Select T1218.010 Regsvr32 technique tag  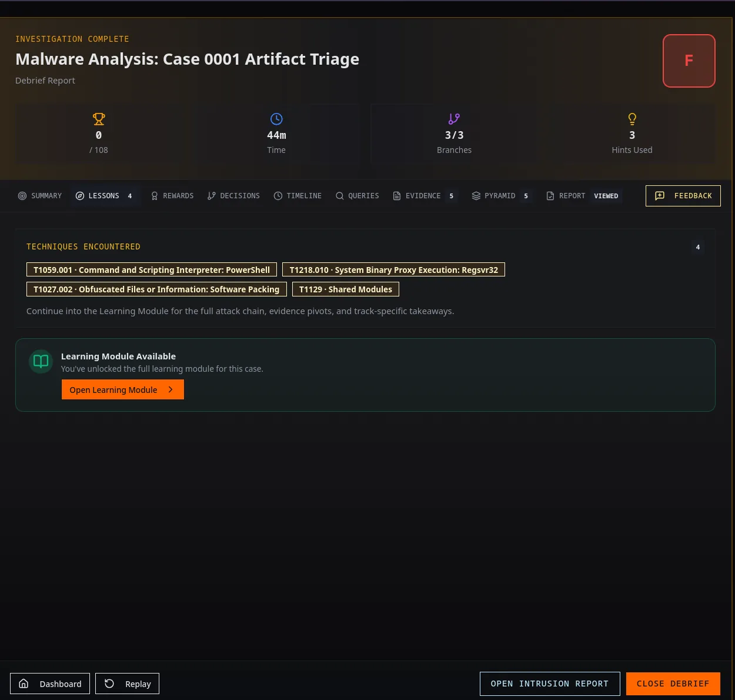coord(394,270)
